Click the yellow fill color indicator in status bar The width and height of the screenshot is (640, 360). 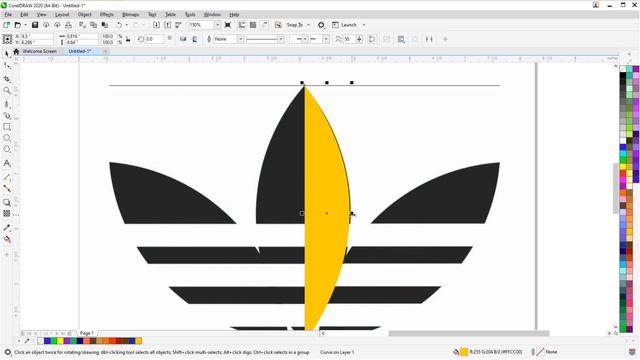pyautogui.click(x=464, y=352)
